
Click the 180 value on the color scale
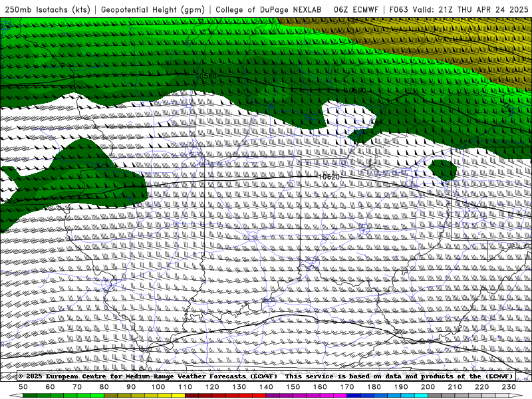[x=374, y=387]
